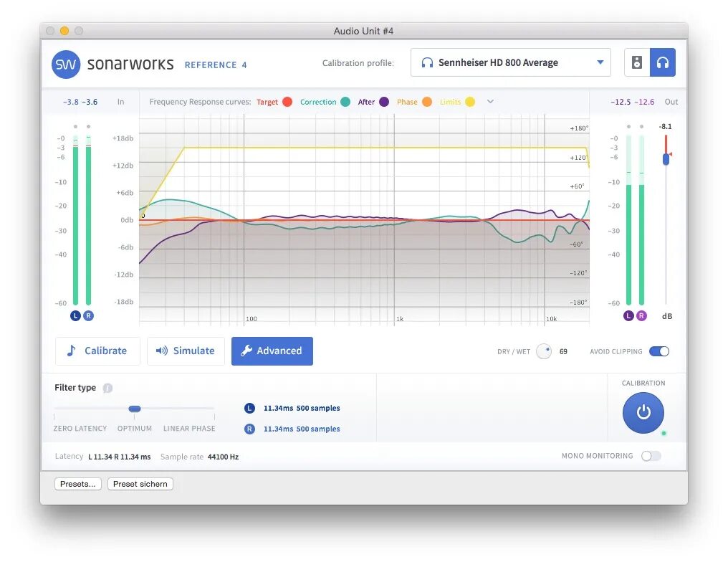Click output R channel badge
This screenshot has height=562, width=728.
(641, 316)
